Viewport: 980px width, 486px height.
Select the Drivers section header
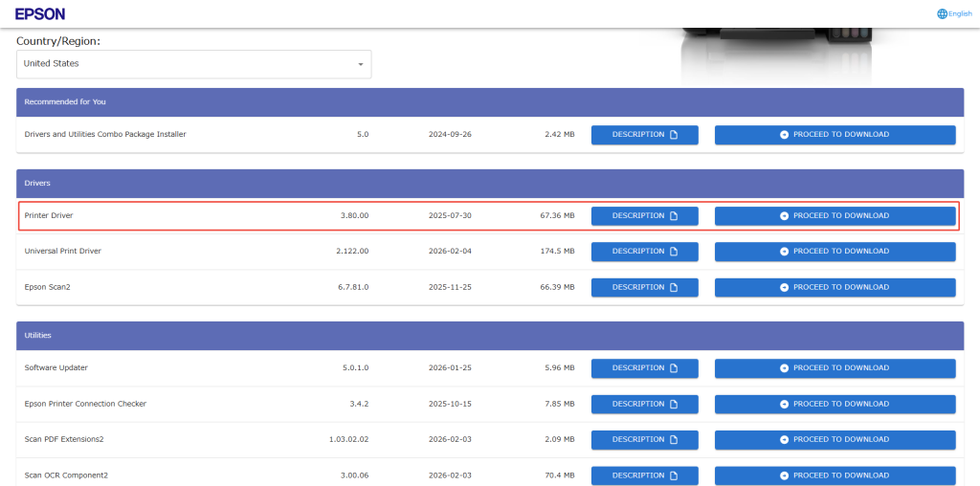coord(489,183)
